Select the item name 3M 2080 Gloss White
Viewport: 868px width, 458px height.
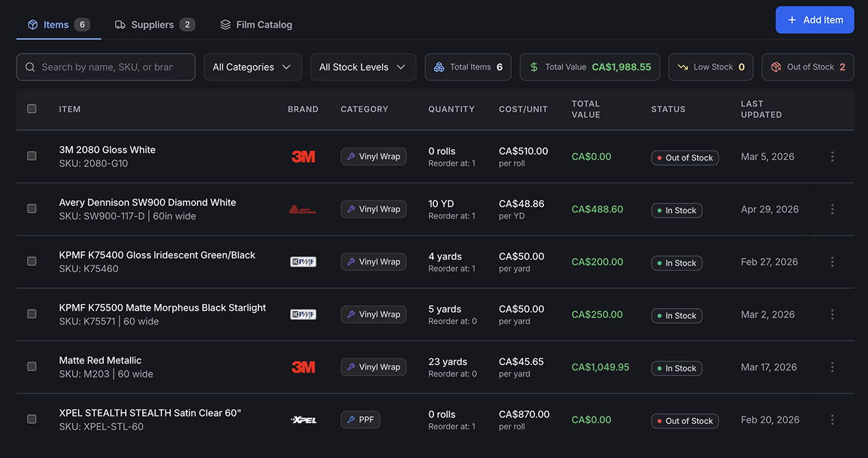107,150
